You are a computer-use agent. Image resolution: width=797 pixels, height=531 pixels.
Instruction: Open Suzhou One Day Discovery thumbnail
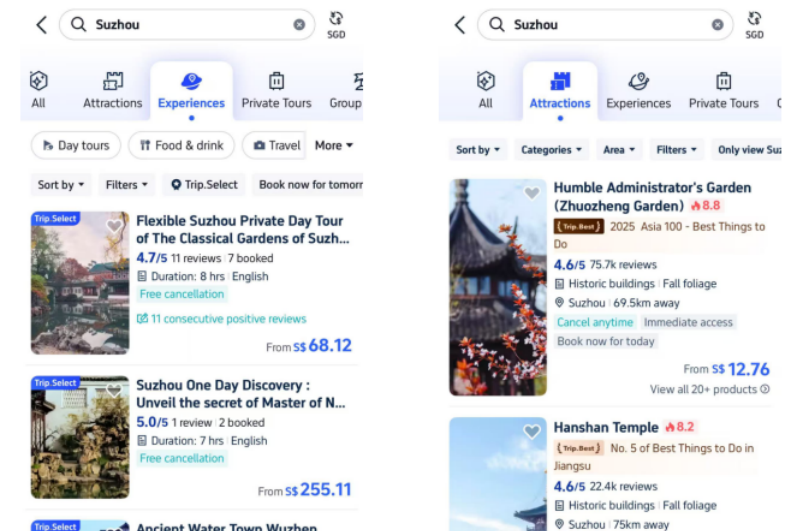[x=80, y=437]
